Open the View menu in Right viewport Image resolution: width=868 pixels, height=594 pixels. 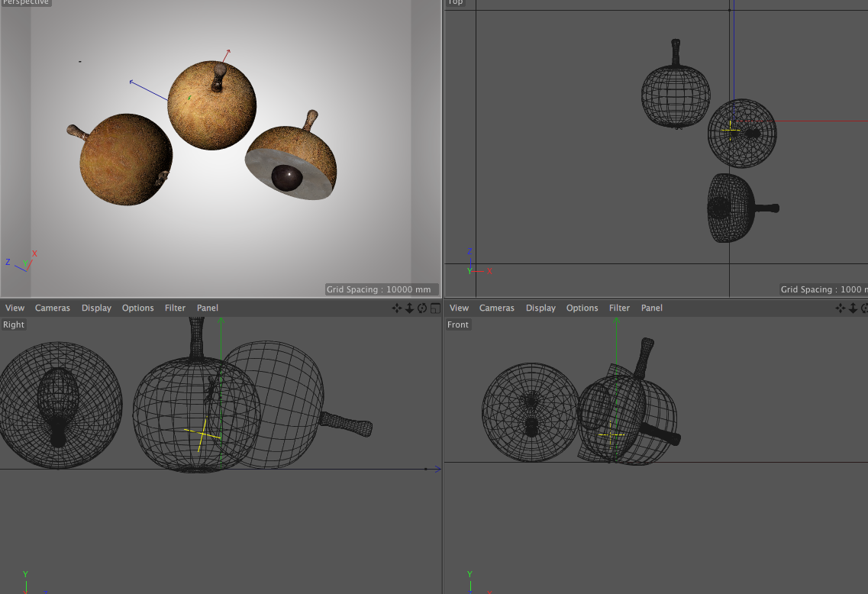15,308
